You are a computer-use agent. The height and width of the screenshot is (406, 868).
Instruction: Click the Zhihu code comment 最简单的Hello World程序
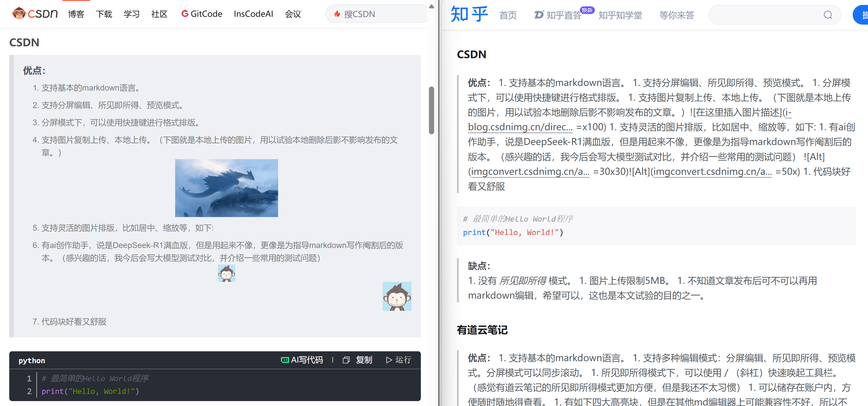[x=518, y=219]
